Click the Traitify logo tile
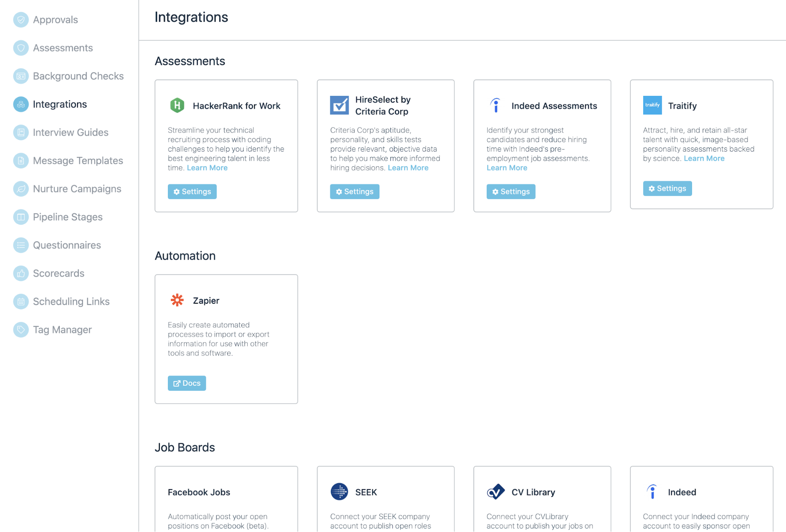The width and height of the screenshot is (786, 532). (x=652, y=105)
